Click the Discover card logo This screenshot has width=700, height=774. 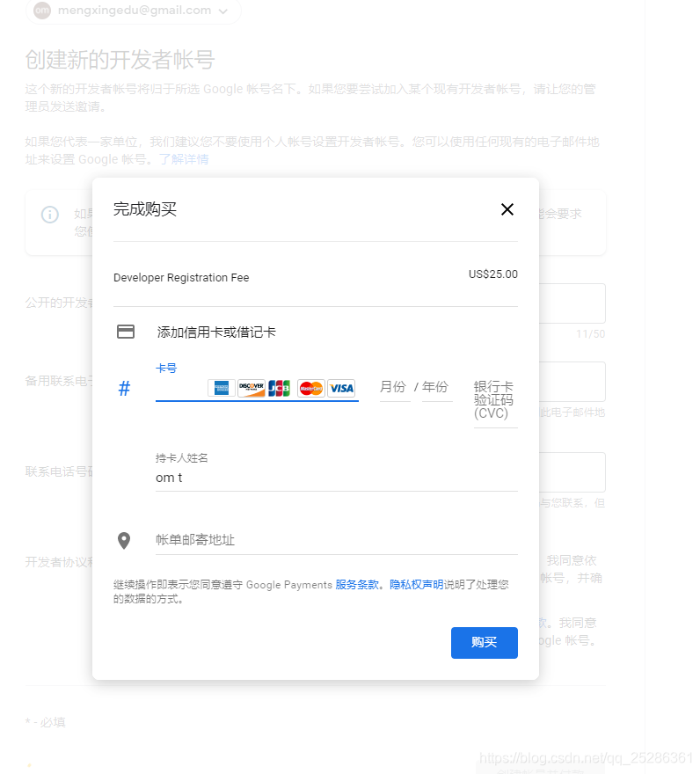252,388
